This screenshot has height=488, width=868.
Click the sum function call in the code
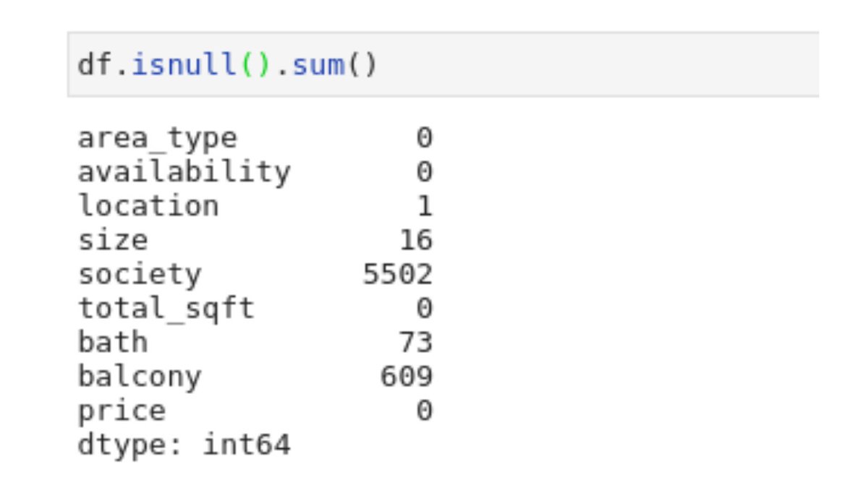pyautogui.click(x=318, y=65)
